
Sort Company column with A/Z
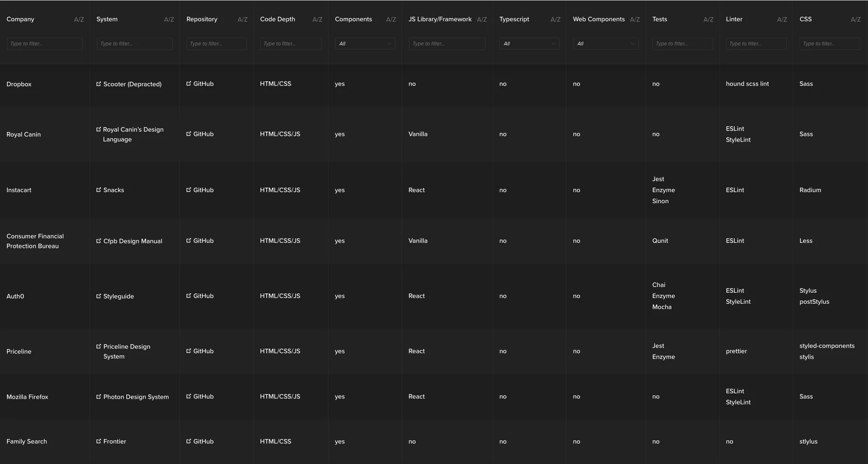79,20
